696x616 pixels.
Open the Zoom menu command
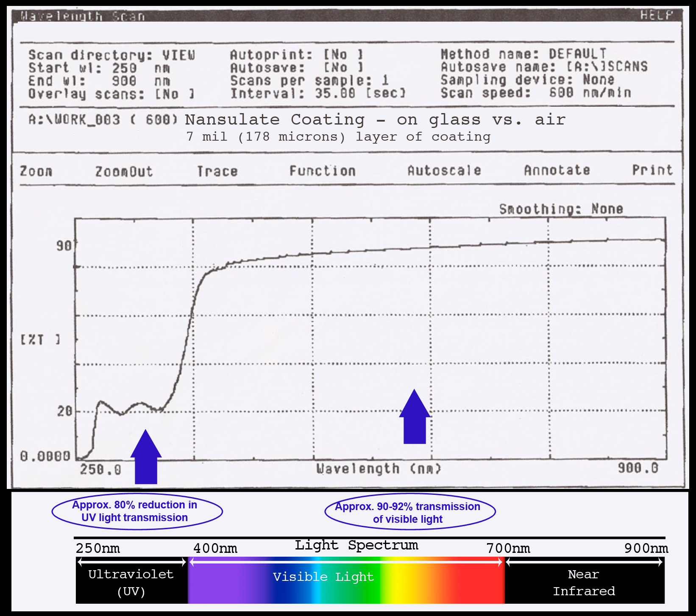[x=36, y=171]
